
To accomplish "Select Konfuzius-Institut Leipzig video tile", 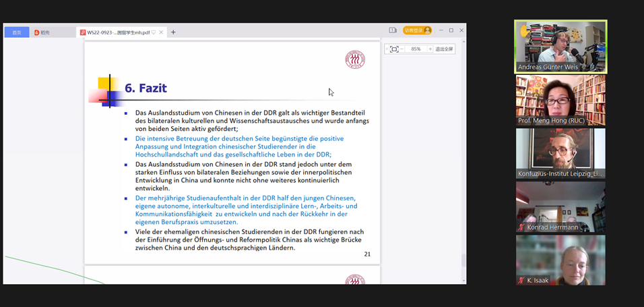I will tap(560, 154).
